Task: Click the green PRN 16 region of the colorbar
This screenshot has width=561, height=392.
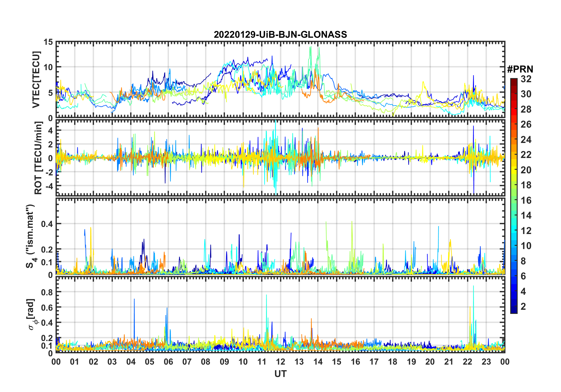Action: pyautogui.click(x=514, y=200)
